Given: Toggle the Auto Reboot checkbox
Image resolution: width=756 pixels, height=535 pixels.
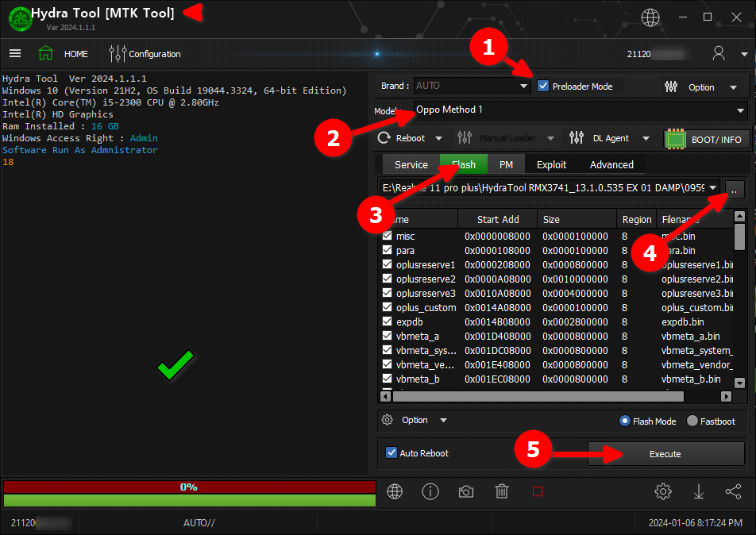Looking at the screenshot, I should pyautogui.click(x=391, y=452).
